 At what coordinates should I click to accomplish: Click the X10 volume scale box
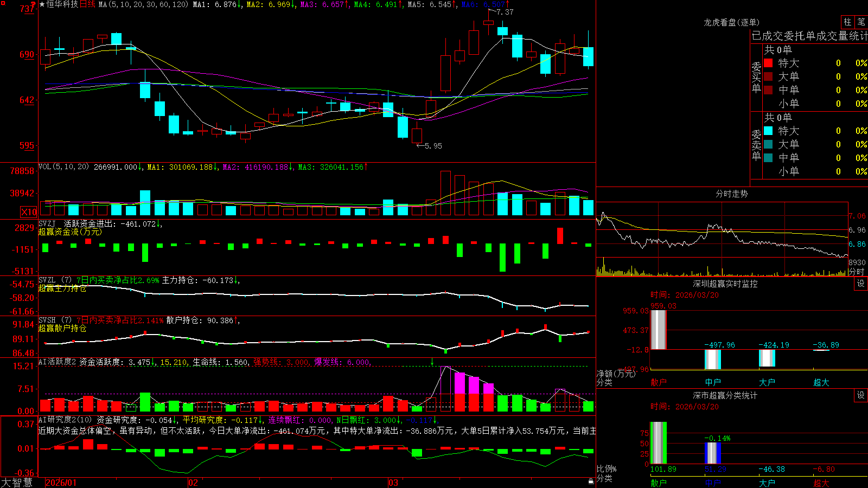(29, 212)
